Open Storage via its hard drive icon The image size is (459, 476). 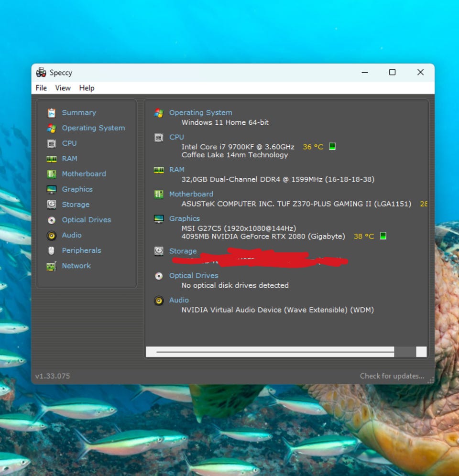click(52, 205)
